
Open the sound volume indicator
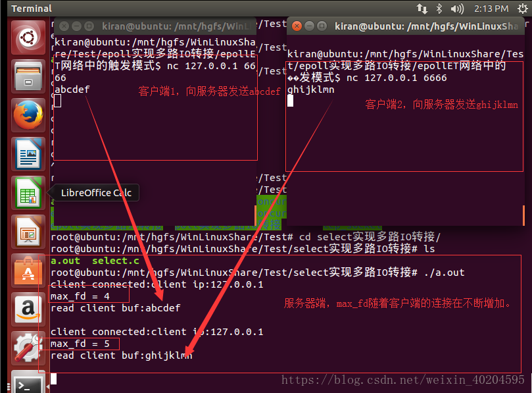coord(457,9)
